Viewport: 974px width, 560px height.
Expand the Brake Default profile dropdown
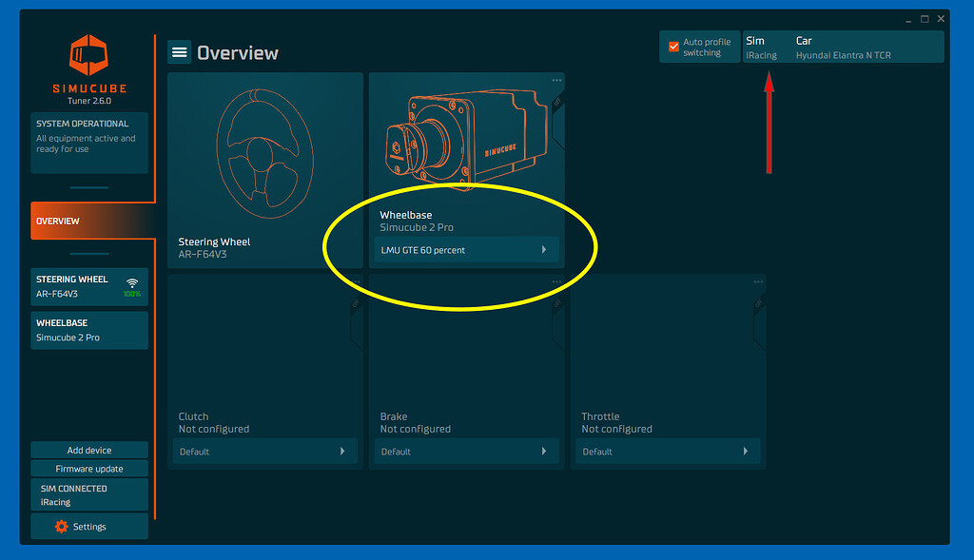(x=465, y=451)
